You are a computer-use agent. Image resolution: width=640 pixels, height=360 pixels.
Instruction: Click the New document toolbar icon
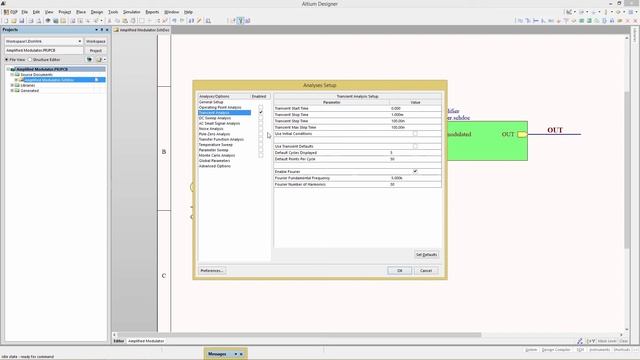(x=6, y=20)
